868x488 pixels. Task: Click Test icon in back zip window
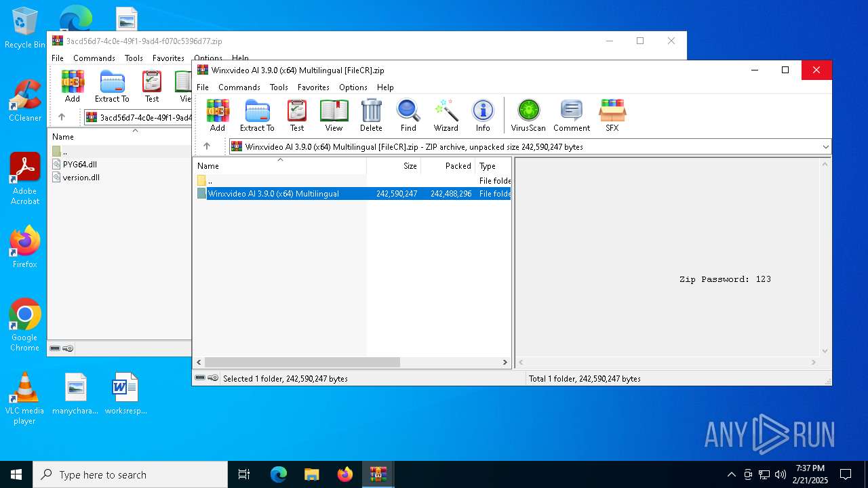(152, 86)
